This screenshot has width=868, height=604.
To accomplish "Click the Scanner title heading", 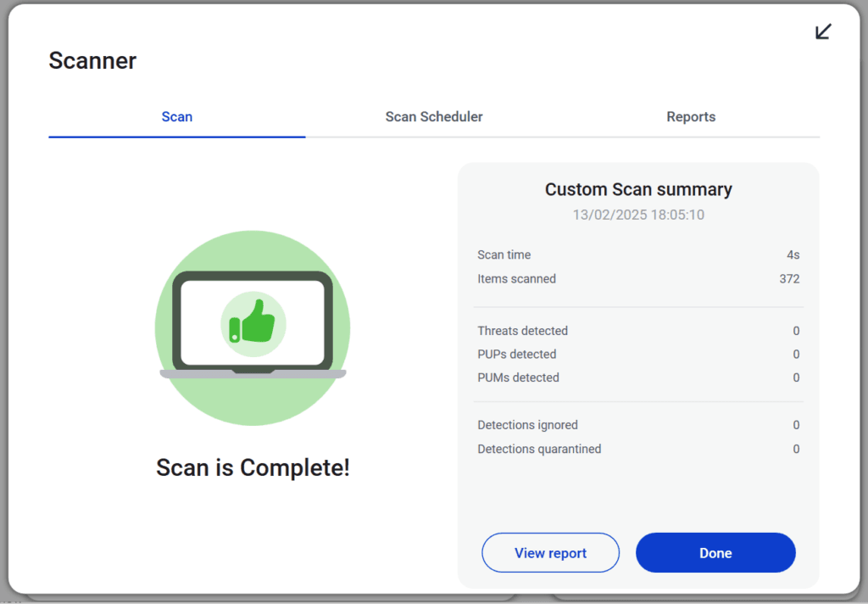I will coord(92,61).
